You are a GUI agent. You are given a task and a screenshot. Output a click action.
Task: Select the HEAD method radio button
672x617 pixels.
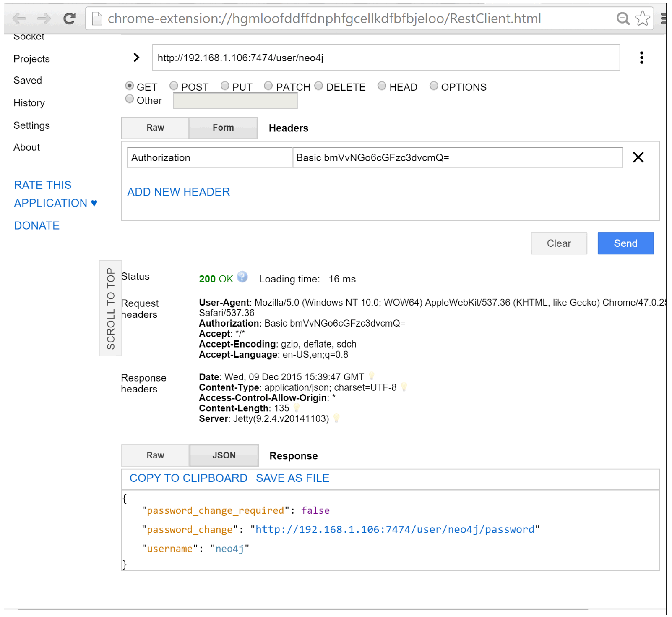[x=382, y=86]
